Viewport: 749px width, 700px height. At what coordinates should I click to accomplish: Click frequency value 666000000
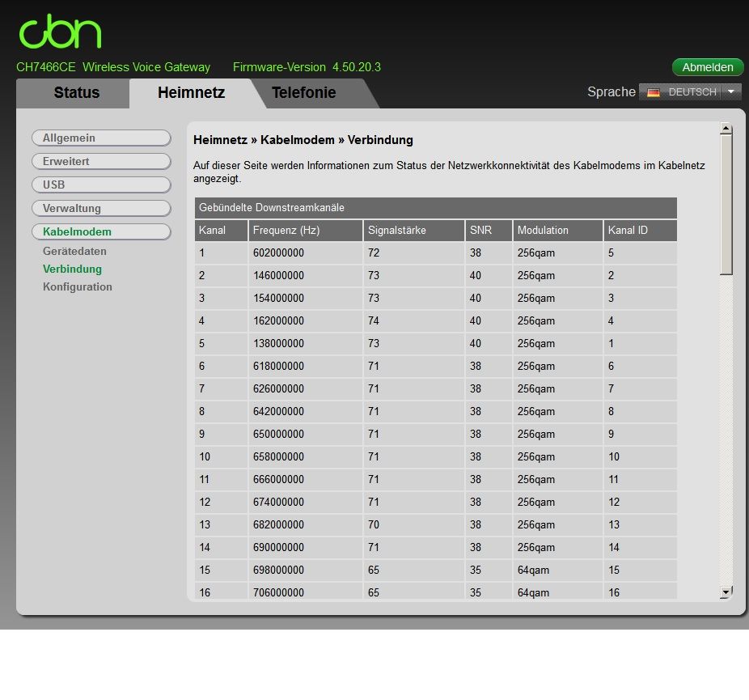pyautogui.click(x=278, y=479)
